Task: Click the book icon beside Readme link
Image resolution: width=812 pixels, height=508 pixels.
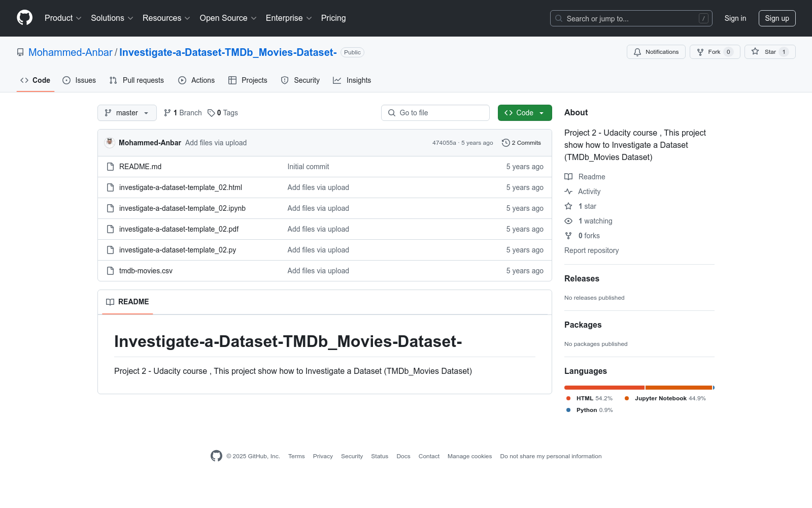Action: [568, 177]
